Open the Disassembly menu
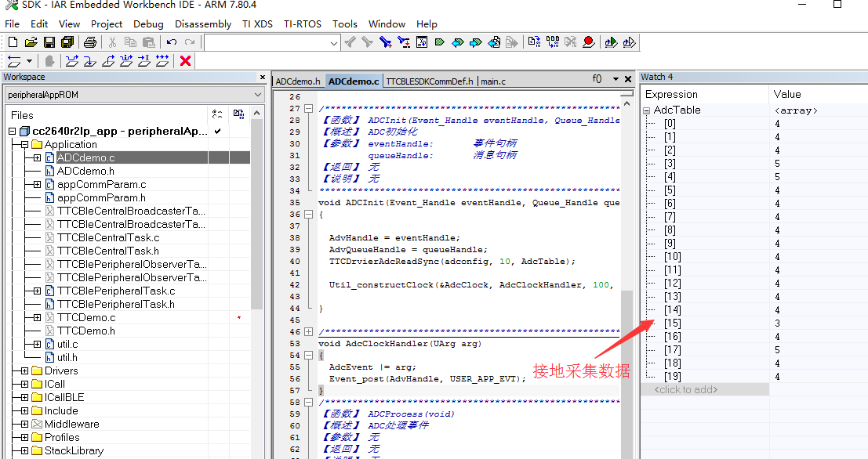868x459 pixels. tap(203, 23)
